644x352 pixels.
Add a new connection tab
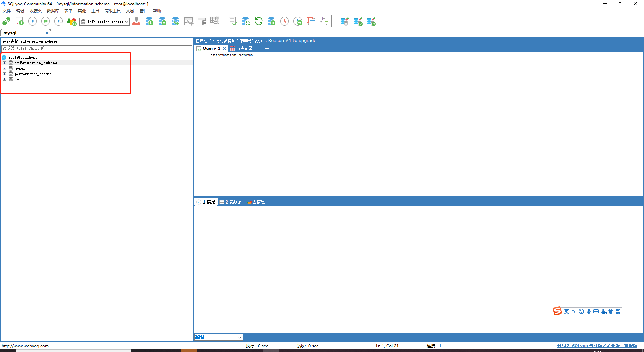pyautogui.click(x=56, y=33)
